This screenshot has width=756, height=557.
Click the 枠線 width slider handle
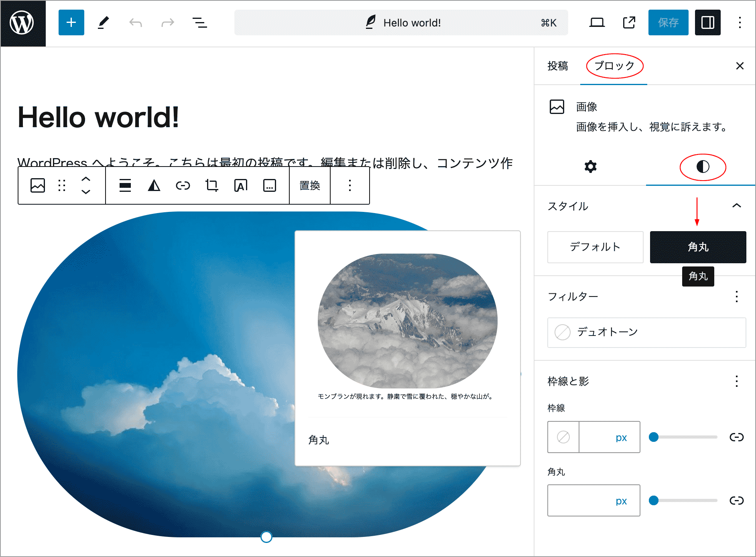(x=654, y=437)
